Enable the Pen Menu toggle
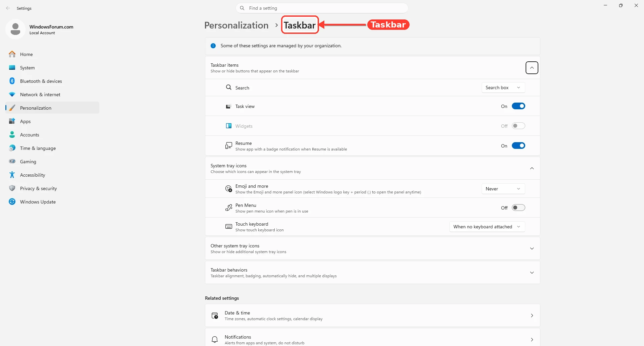 pyautogui.click(x=518, y=208)
